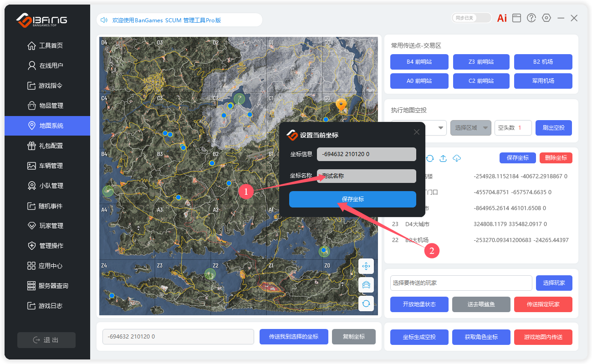
Task: Toggle the 同步已关 sync switch
Action: 471,18
